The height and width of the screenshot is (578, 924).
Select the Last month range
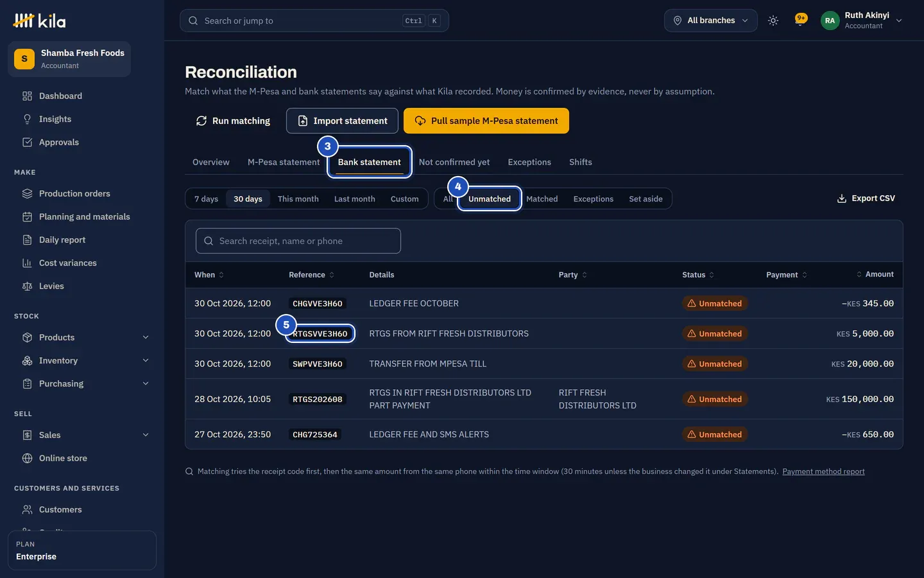click(355, 199)
